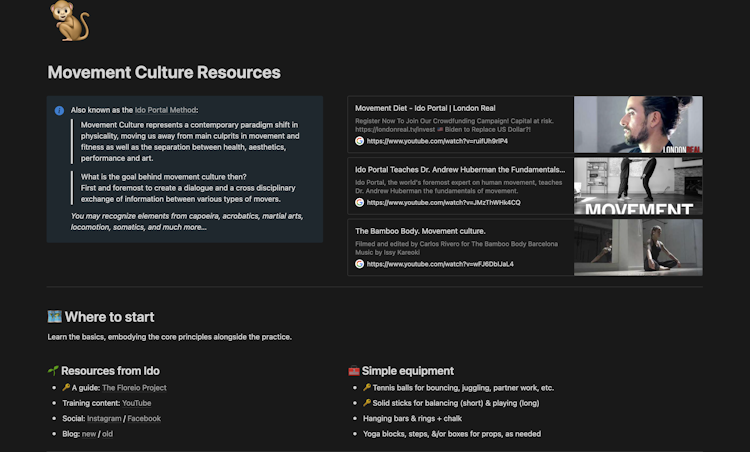Open the Facebook social link
The width and height of the screenshot is (750, 452).
point(144,419)
